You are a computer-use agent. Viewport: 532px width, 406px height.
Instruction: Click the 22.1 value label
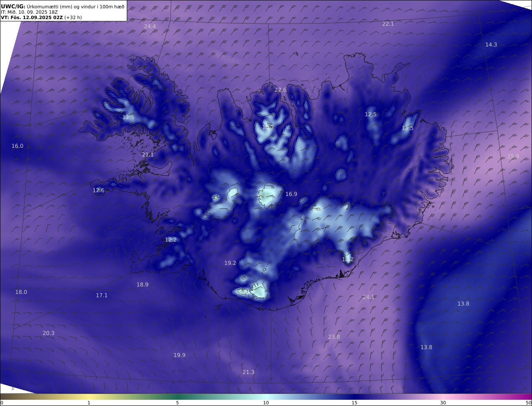[388, 24]
